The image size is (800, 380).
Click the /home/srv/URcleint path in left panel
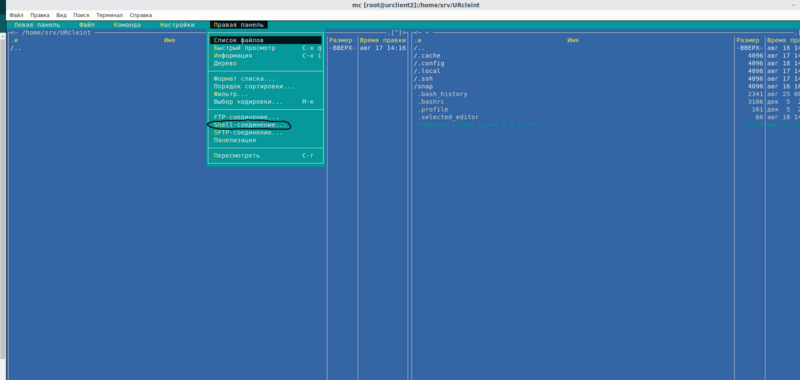[x=56, y=33]
